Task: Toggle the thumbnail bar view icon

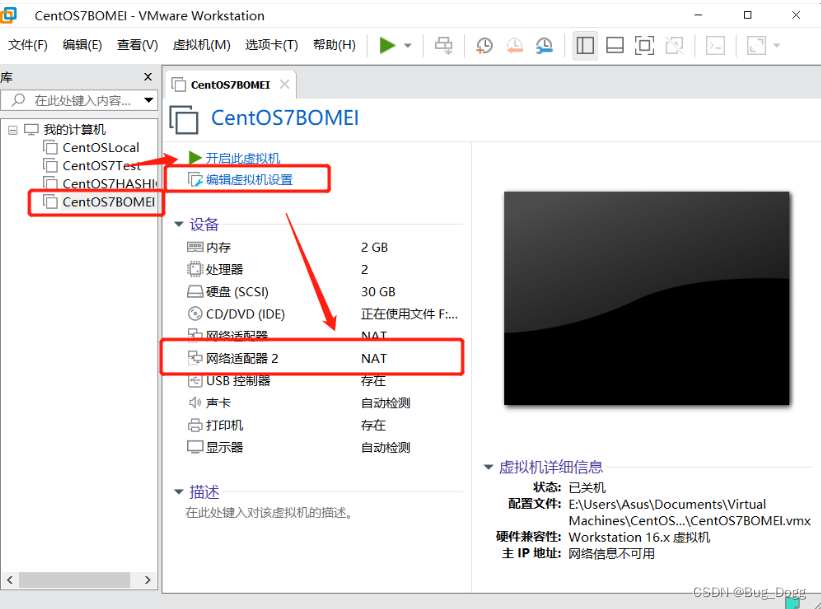Action: (614, 46)
